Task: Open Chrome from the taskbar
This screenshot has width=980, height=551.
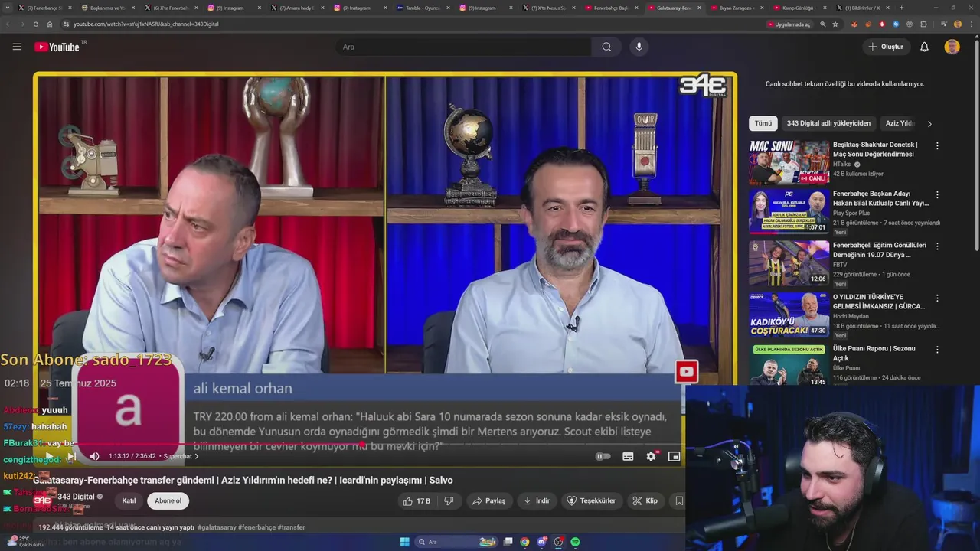Action: click(524, 542)
